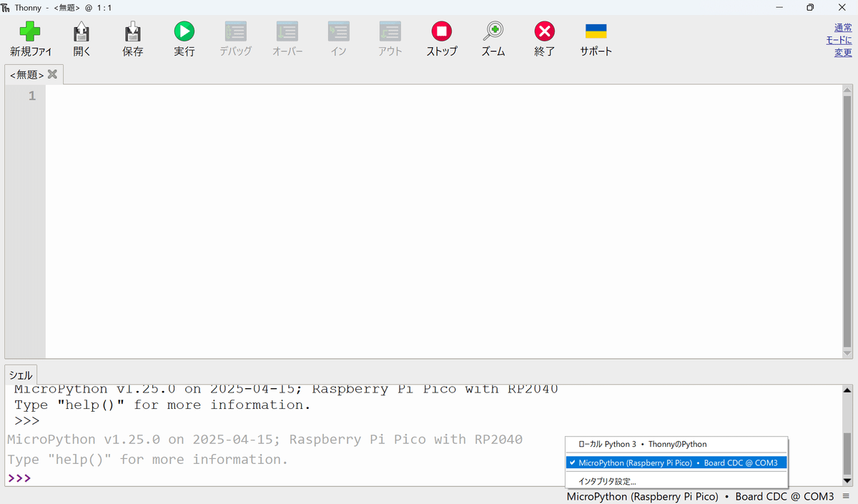Click the hamburger icon at status bar end
This screenshot has width=858, height=504.
pyautogui.click(x=845, y=496)
